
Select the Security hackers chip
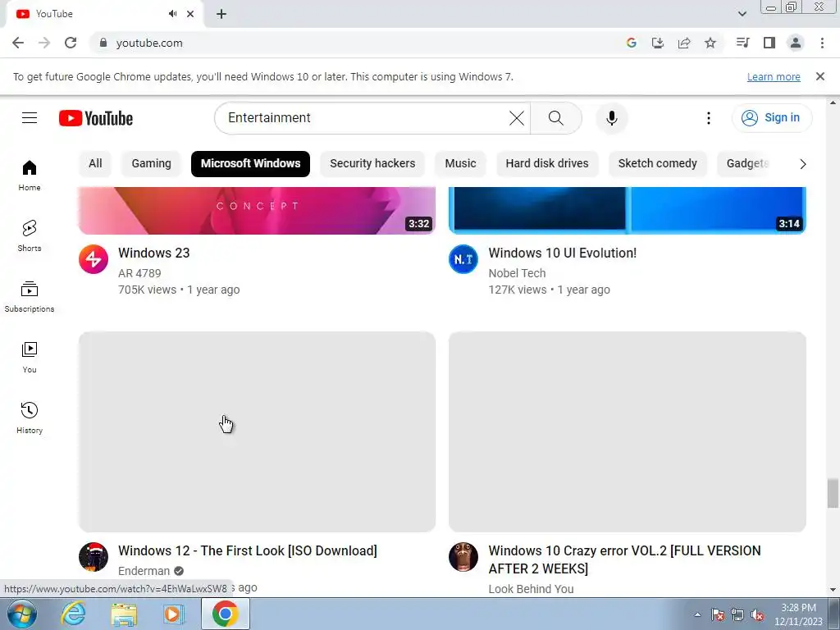pos(372,164)
